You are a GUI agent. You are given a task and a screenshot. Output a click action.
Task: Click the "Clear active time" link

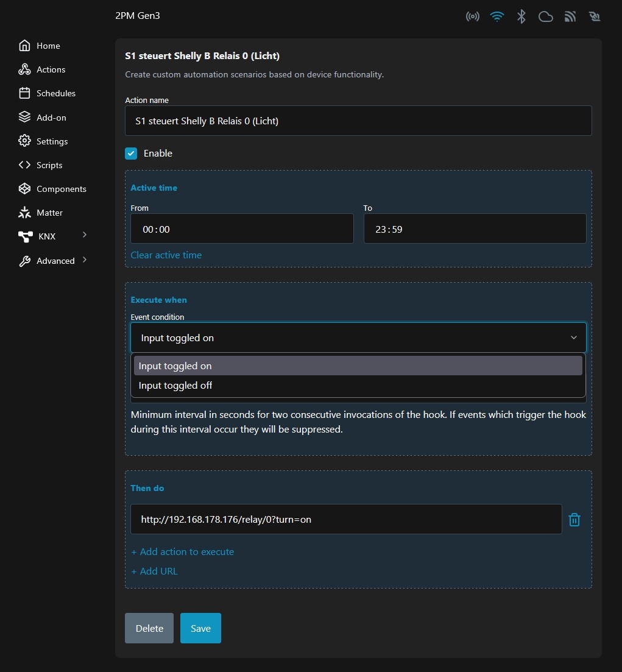(166, 255)
